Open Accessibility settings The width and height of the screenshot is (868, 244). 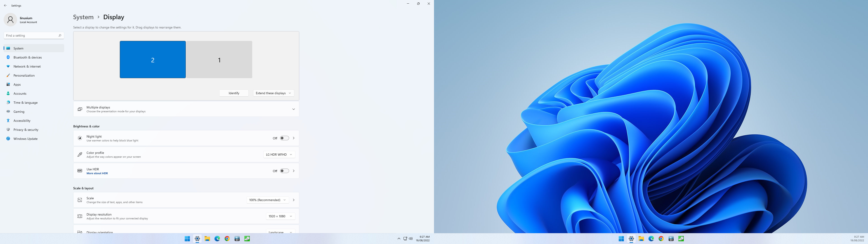point(34,121)
